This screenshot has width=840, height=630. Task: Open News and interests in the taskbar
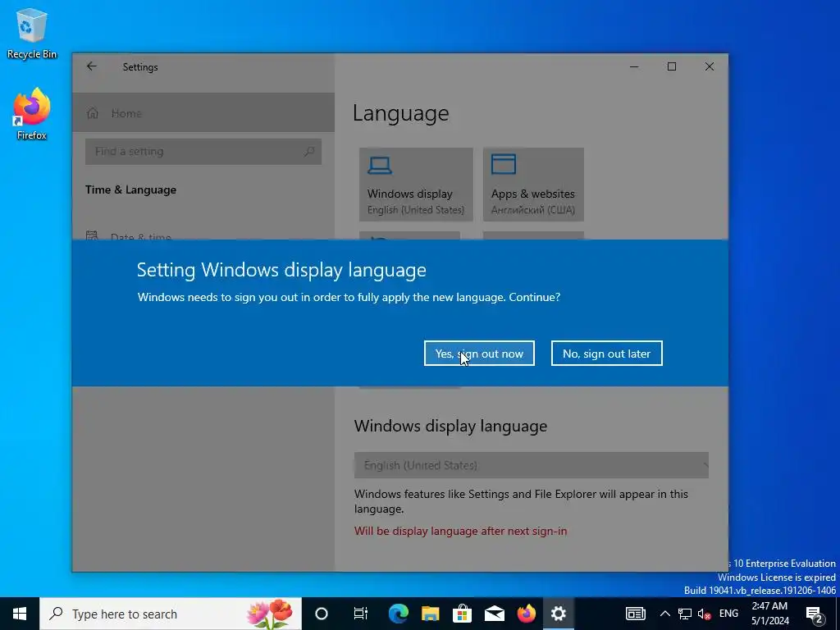click(x=636, y=614)
